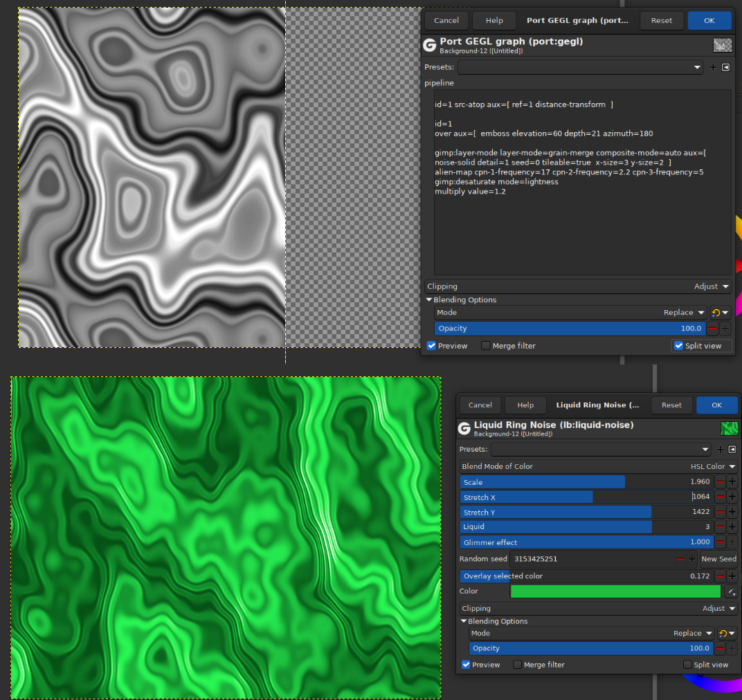Disable Split view in Port GEGL graph dialog
The image size is (742, 700).
click(x=678, y=346)
